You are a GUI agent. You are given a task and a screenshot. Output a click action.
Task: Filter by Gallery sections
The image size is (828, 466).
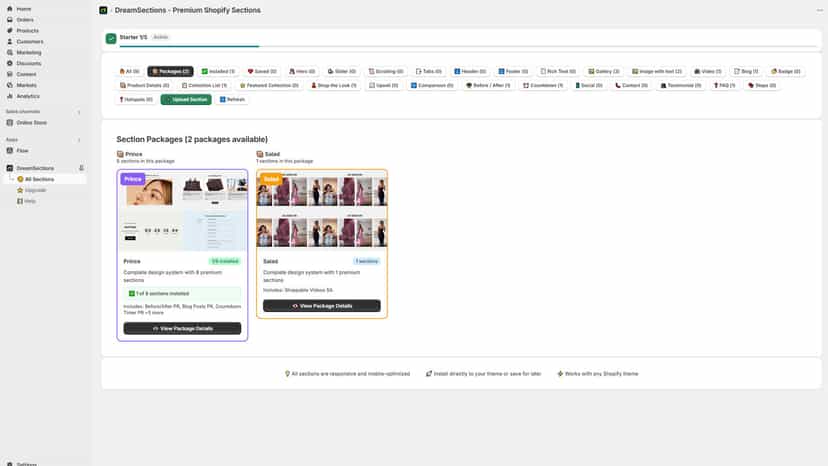(x=604, y=71)
